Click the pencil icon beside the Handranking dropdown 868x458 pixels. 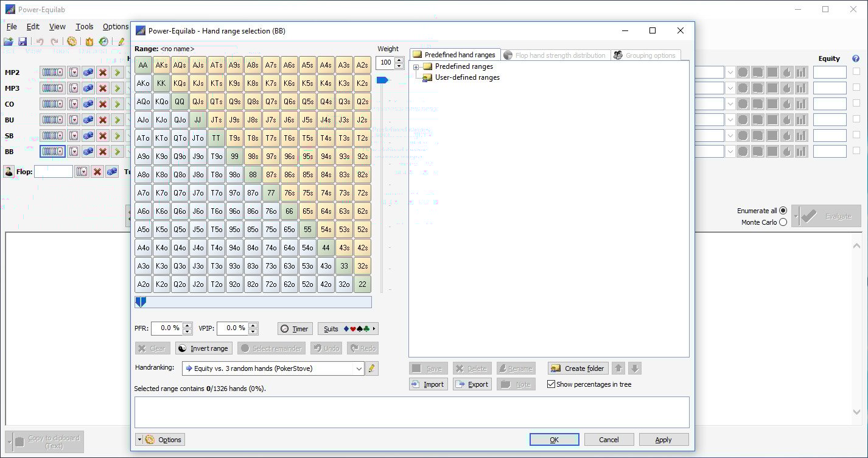[372, 368]
